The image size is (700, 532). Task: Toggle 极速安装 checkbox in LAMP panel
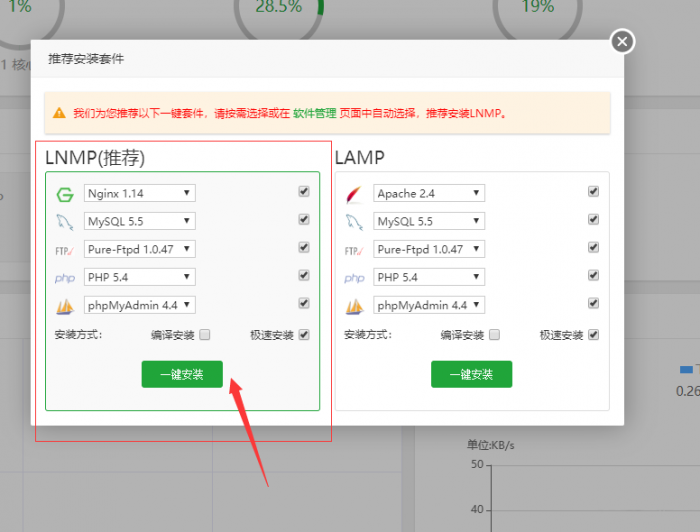click(x=594, y=335)
